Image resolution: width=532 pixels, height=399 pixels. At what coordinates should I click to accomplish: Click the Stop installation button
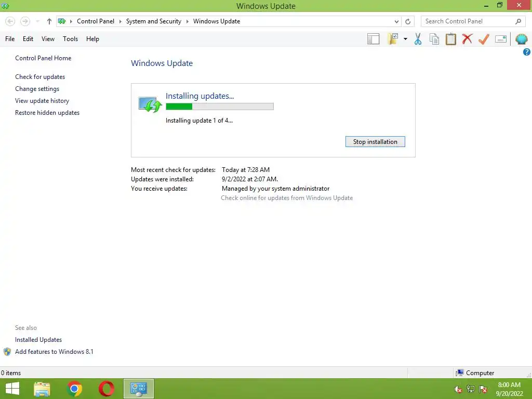375,142
